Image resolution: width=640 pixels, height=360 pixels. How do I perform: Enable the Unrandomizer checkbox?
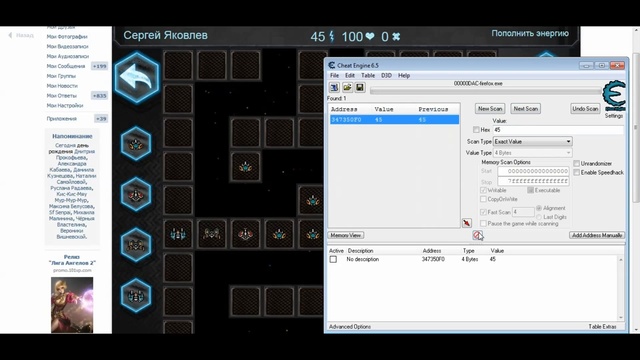[x=576, y=163]
